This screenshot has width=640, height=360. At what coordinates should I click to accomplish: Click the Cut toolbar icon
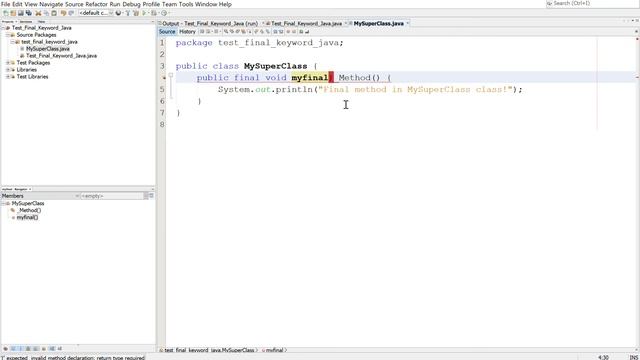coord(38,13)
